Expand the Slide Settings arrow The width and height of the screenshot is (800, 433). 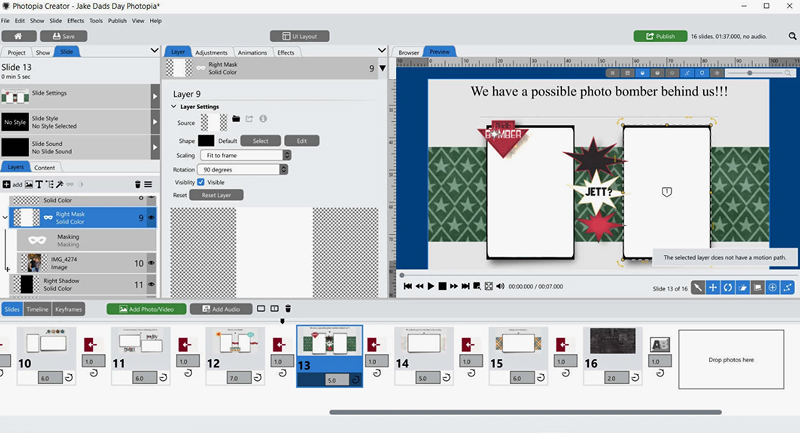coord(155,96)
